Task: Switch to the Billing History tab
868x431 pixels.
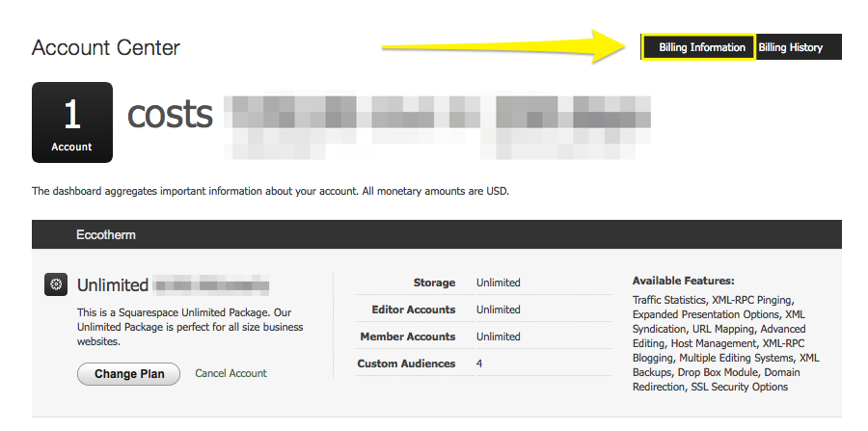Action: [x=791, y=47]
